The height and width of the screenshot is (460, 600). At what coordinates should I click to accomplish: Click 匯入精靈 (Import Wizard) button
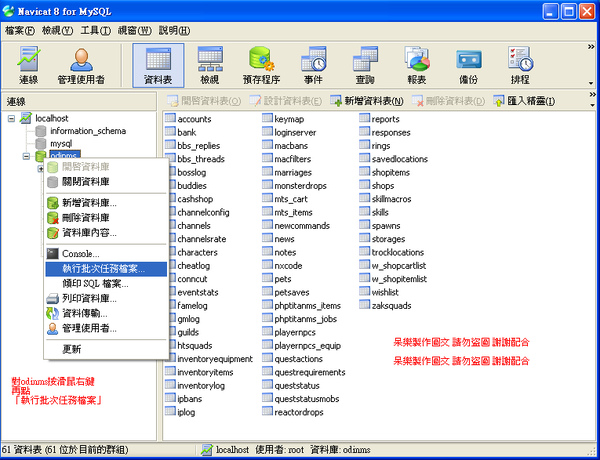point(524,101)
